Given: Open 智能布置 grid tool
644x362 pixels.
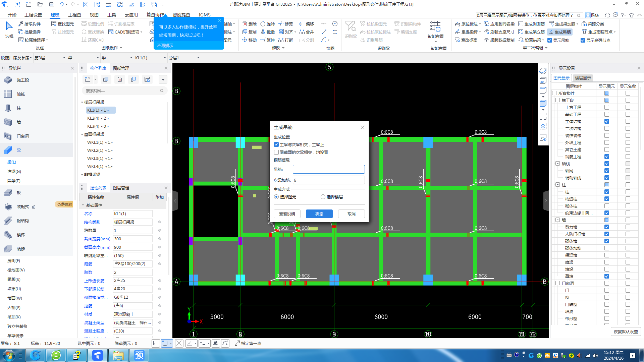Looking at the screenshot, I should click(435, 30).
